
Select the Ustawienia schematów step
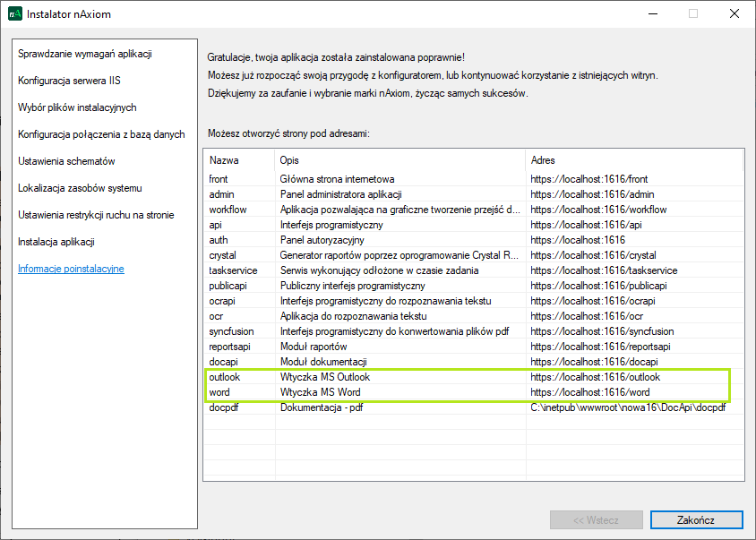[x=66, y=161]
